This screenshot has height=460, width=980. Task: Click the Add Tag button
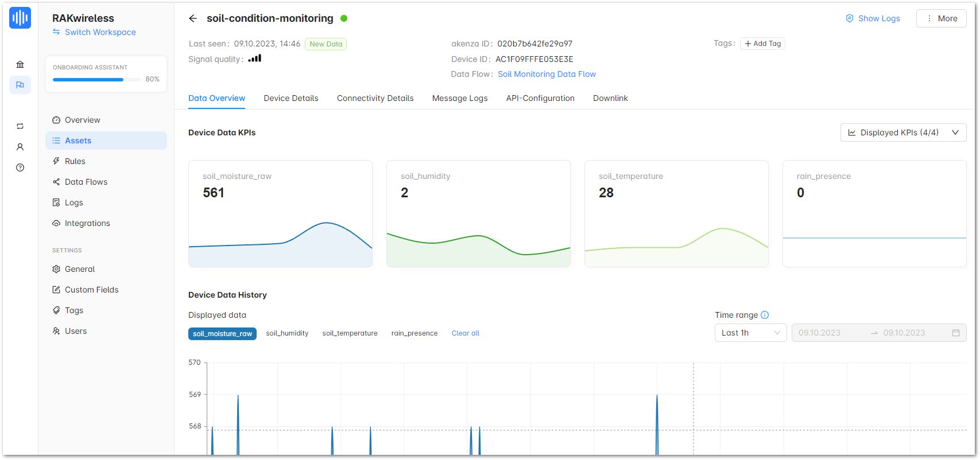(762, 44)
